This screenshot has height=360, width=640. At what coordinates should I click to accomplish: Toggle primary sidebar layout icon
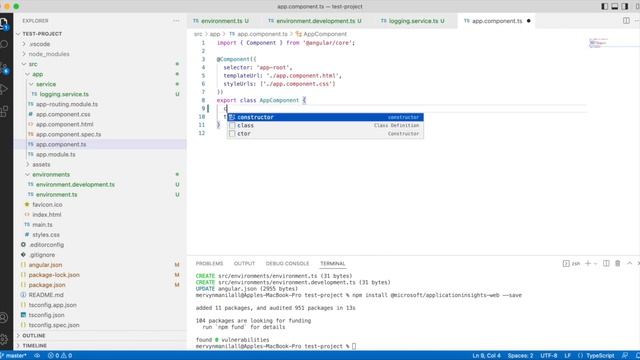point(604,7)
